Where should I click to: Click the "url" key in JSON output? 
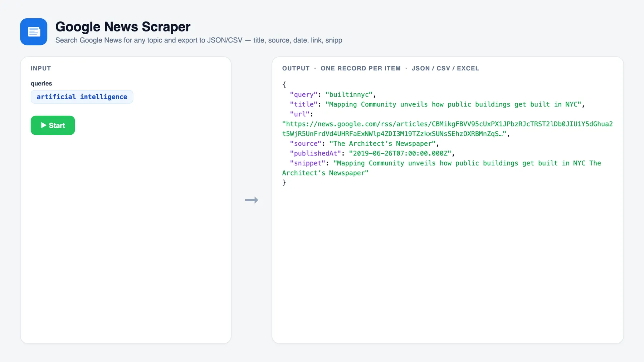[x=299, y=114]
